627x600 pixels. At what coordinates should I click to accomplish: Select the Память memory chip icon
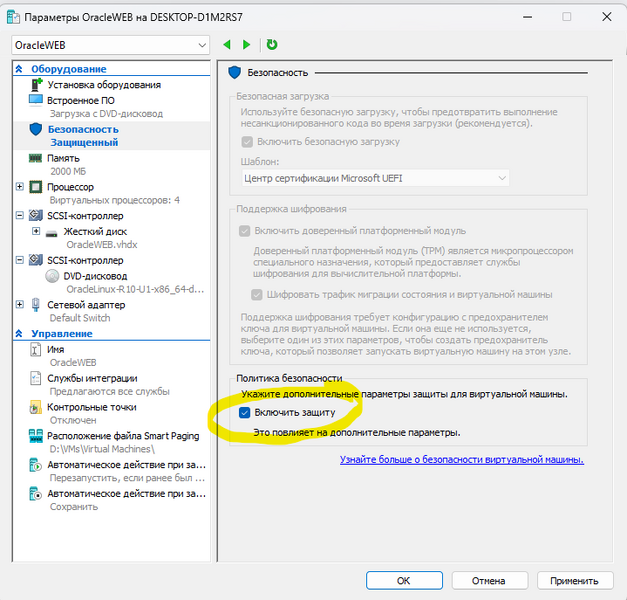coord(36,158)
